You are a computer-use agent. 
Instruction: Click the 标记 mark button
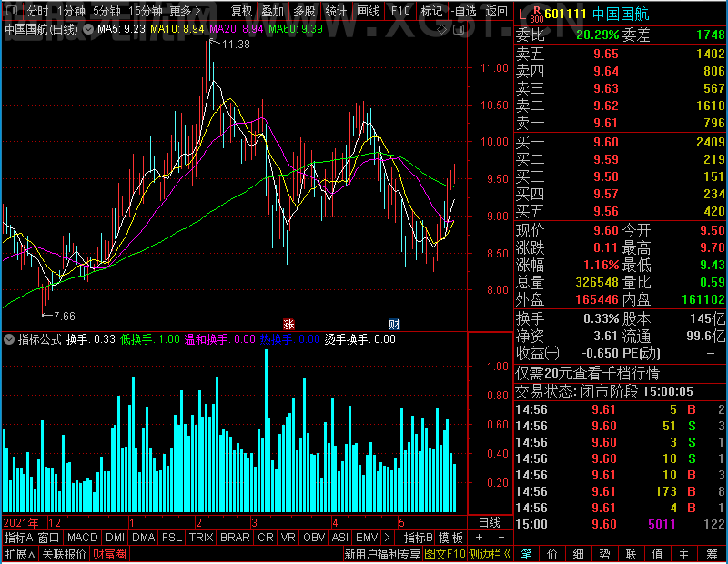(431, 10)
